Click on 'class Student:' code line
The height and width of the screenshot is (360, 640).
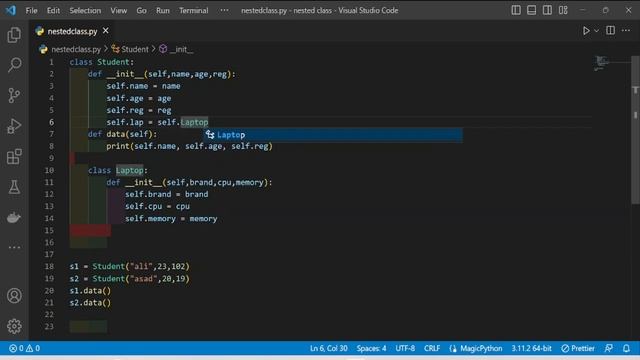[x=102, y=62]
